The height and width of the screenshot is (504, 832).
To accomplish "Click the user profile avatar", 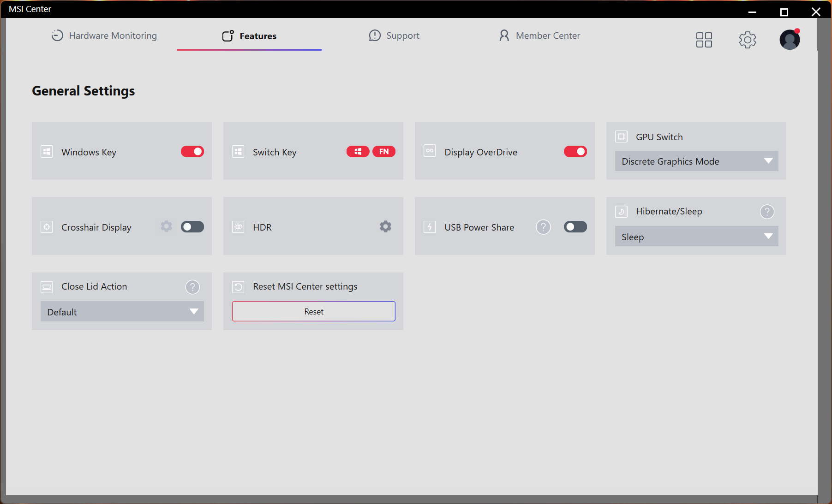I will 790,40.
